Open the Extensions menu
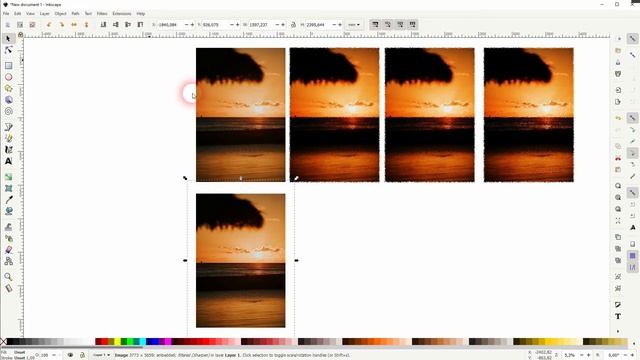Image resolution: width=640 pixels, height=360 pixels. click(122, 13)
